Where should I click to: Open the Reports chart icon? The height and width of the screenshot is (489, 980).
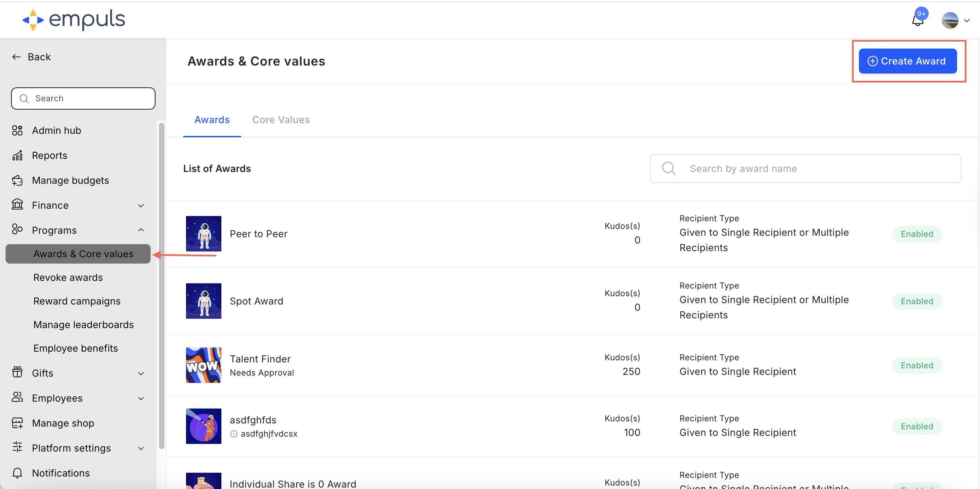17,155
